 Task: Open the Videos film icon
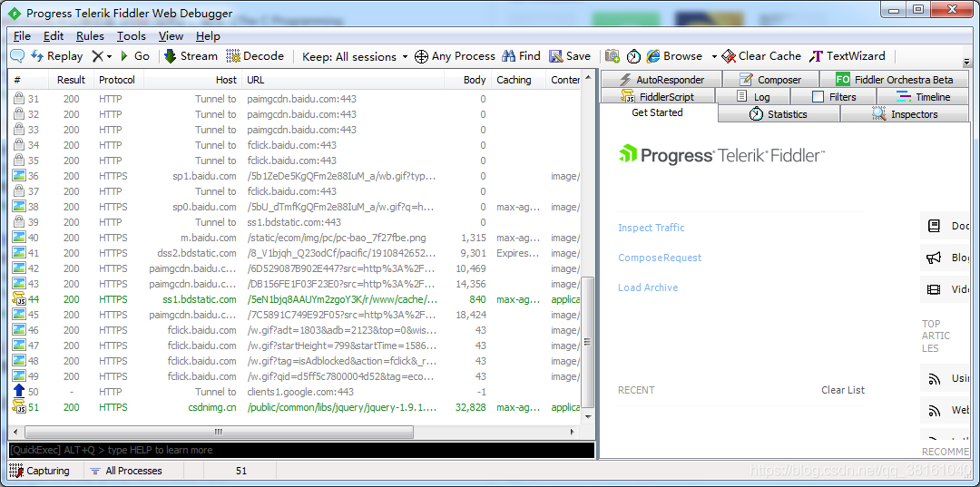[x=934, y=289]
